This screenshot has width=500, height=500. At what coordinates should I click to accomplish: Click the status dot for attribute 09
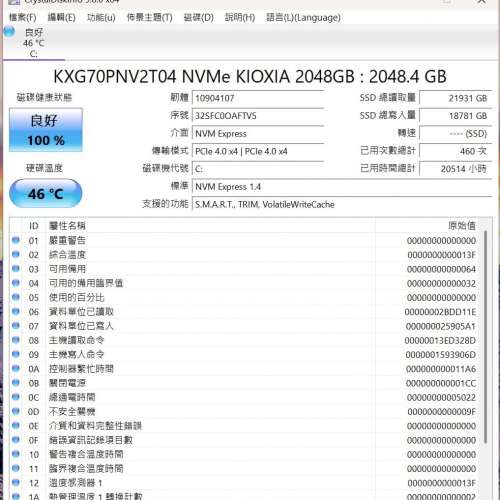point(16,354)
